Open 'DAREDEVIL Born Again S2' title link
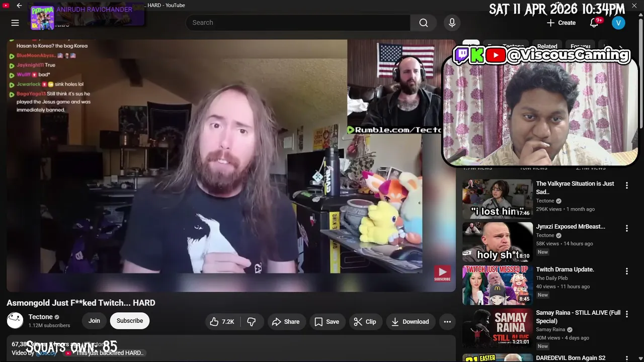This screenshot has height=362, width=644. 571,358
